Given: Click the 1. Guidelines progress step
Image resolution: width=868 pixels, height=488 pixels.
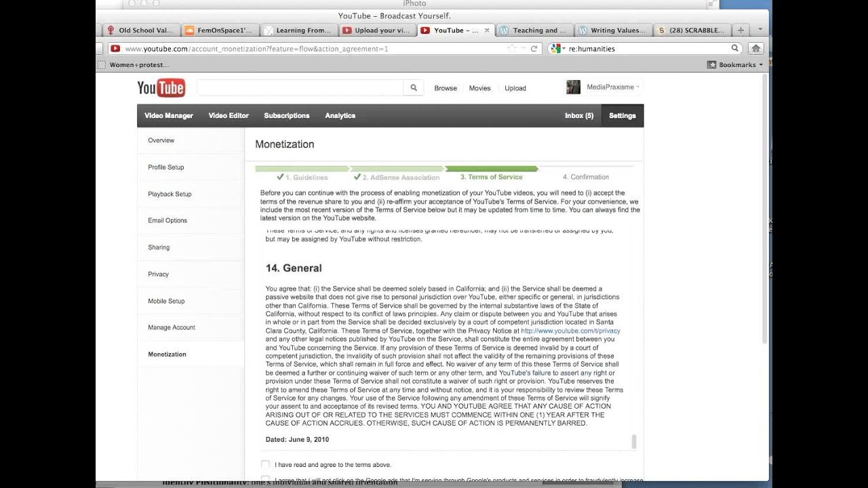Looking at the screenshot, I should 302,177.
